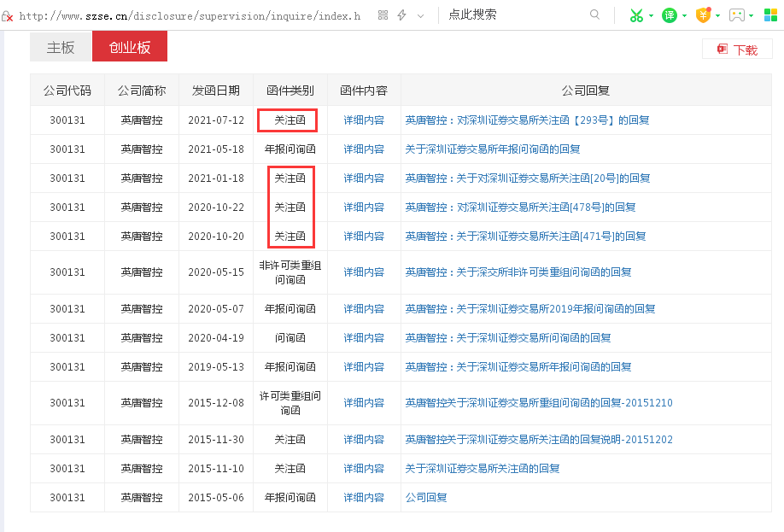Open 详细内容 for 2021-01-18 row
The width and height of the screenshot is (784, 532).
364,178
